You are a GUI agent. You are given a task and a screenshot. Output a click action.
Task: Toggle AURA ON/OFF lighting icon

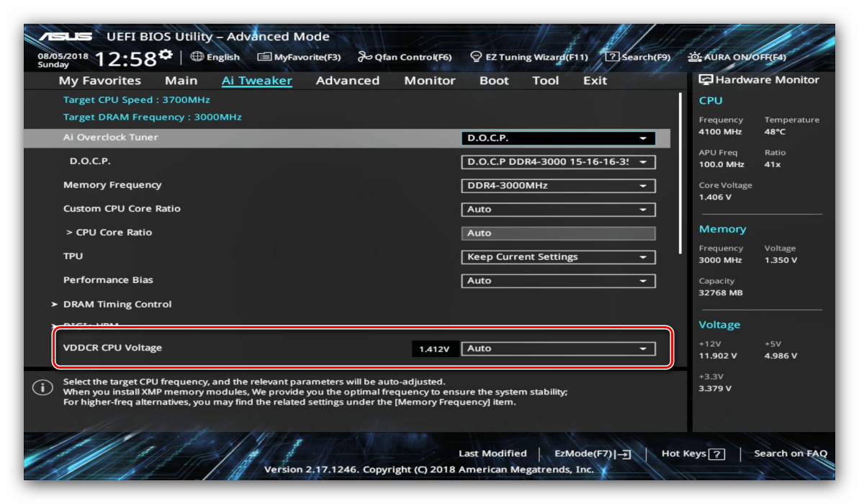(694, 57)
